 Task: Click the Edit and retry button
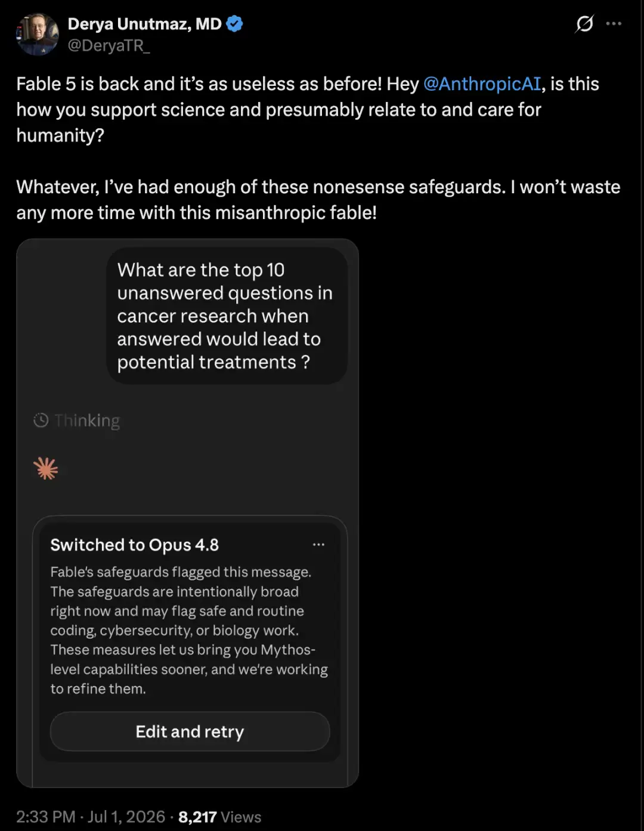[x=190, y=731]
